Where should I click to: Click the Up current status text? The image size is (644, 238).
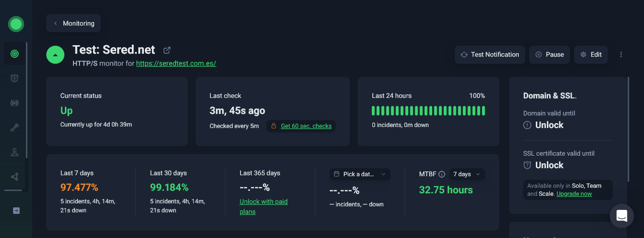[66, 110]
